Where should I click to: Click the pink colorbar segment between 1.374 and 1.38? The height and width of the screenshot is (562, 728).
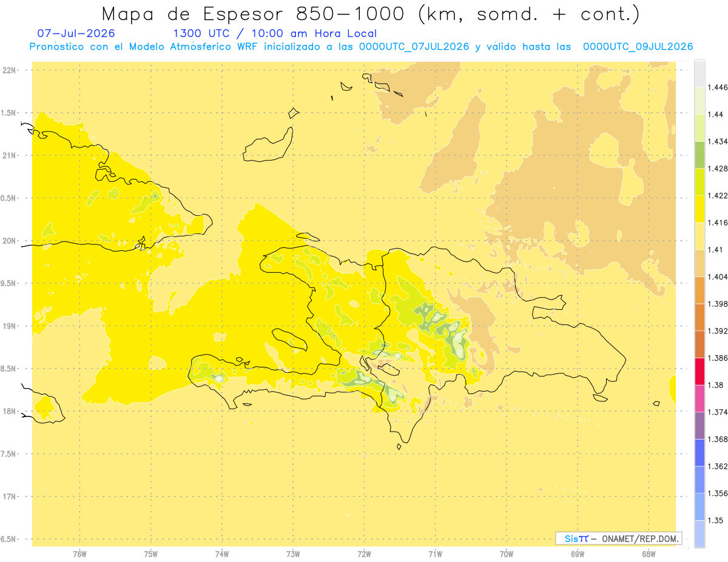pos(699,398)
